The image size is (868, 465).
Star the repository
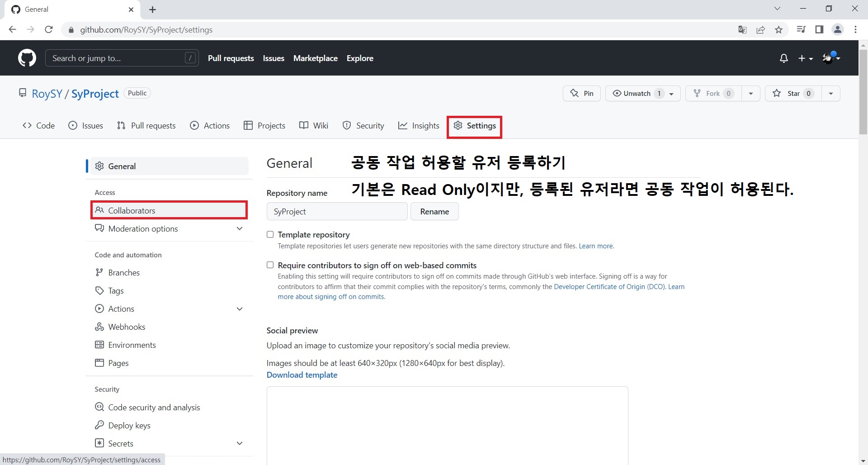tap(793, 93)
